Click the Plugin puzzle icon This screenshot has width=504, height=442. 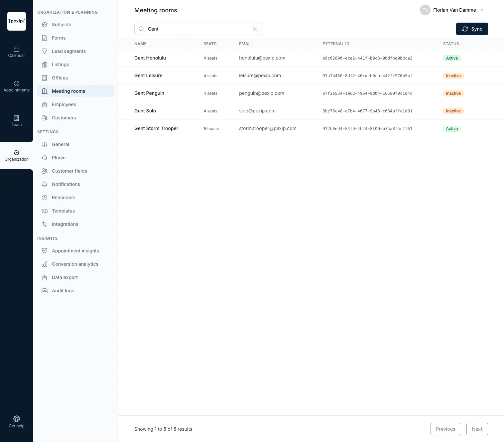(45, 158)
